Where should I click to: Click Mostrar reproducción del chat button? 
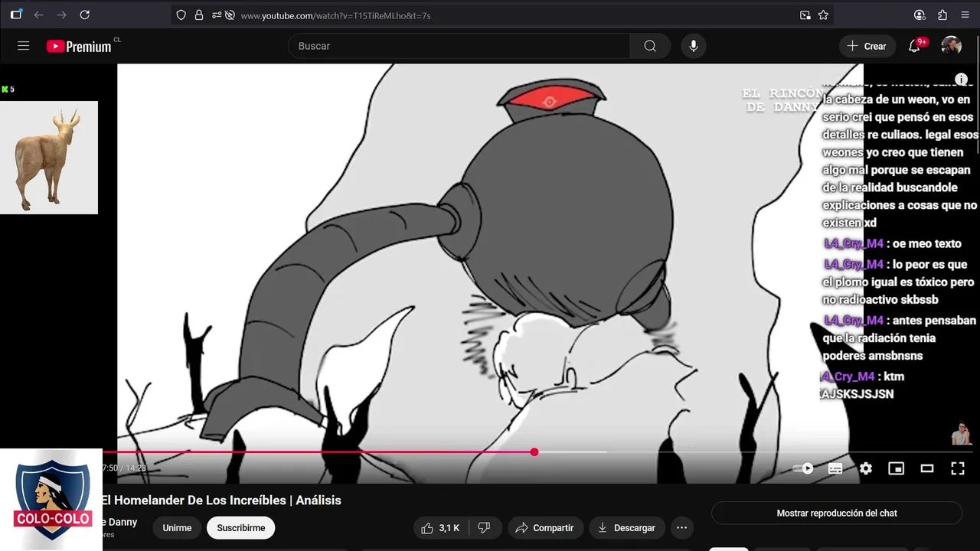coord(837,514)
